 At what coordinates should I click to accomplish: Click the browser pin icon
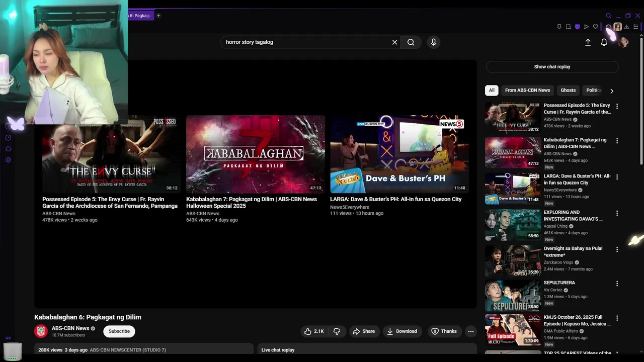pyautogui.click(x=559, y=27)
